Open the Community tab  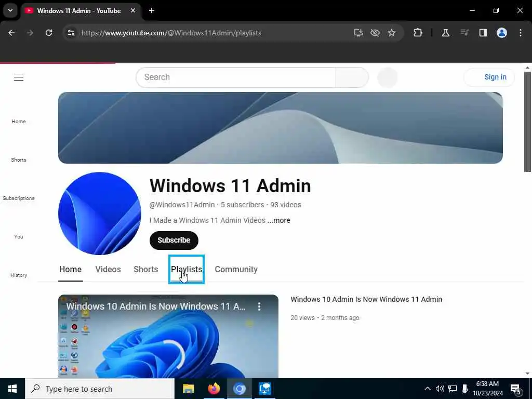236,270
